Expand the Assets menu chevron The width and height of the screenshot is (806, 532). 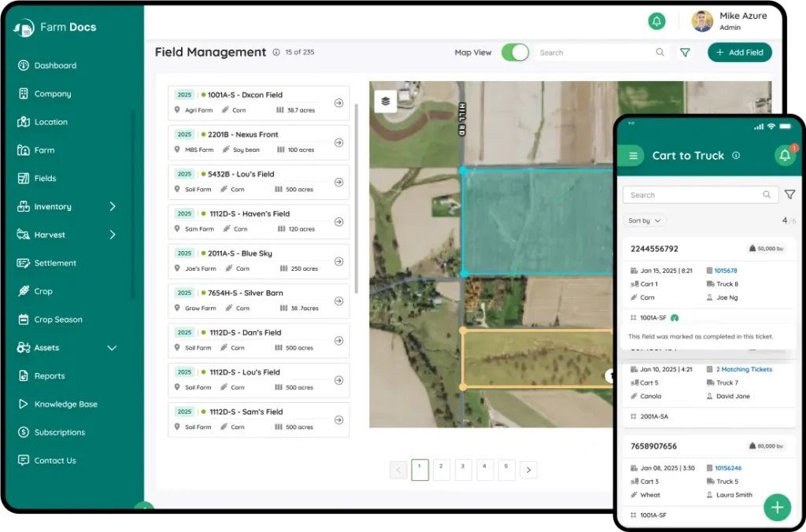112,347
